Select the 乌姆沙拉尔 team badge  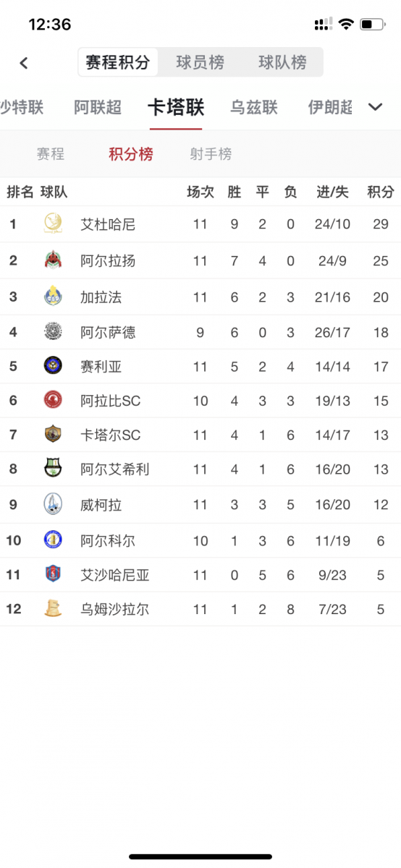pos(53,609)
